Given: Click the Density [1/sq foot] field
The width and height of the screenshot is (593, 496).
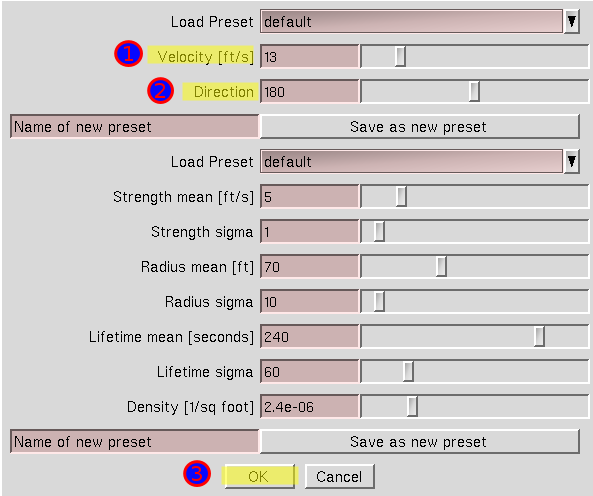Looking at the screenshot, I should point(309,407).
